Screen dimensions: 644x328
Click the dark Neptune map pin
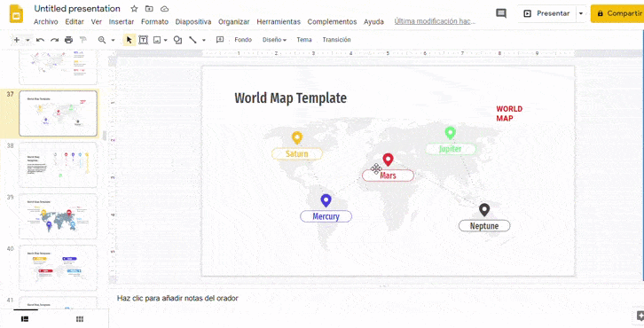(484, 210)
